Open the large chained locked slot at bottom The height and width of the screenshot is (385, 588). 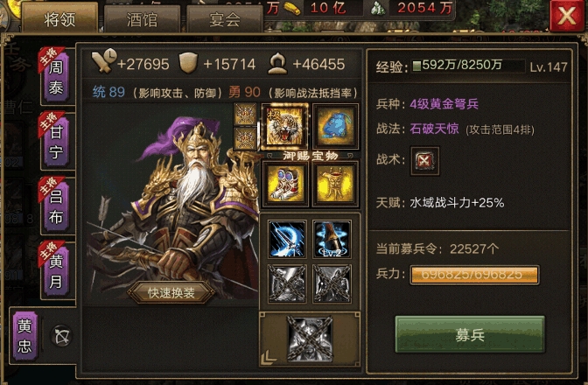point(310,339)
